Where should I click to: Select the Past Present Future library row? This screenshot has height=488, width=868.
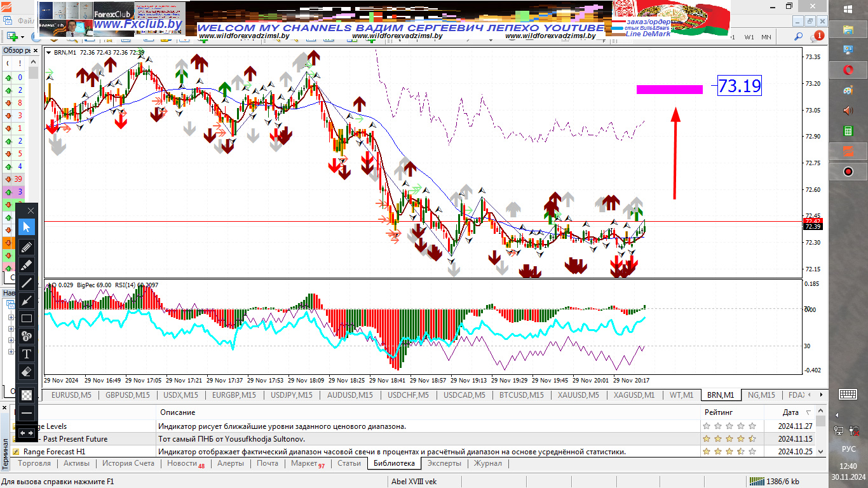coord(413,439)
